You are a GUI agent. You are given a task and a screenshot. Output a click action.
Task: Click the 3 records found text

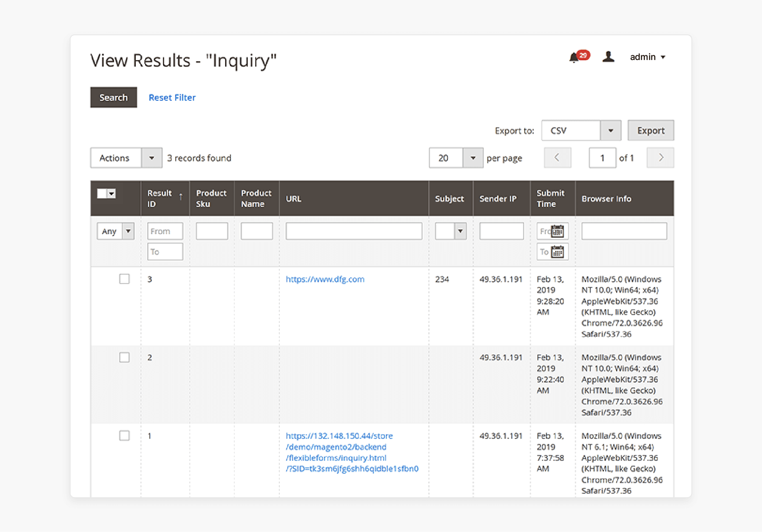point(199,158)
